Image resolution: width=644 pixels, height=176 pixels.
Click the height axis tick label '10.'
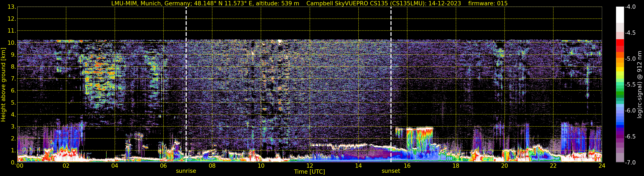(x=12, y=43)
